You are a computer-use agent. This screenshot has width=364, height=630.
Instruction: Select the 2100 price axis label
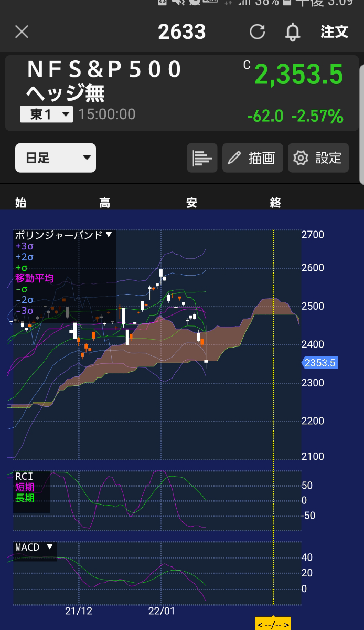click(313, 456)
